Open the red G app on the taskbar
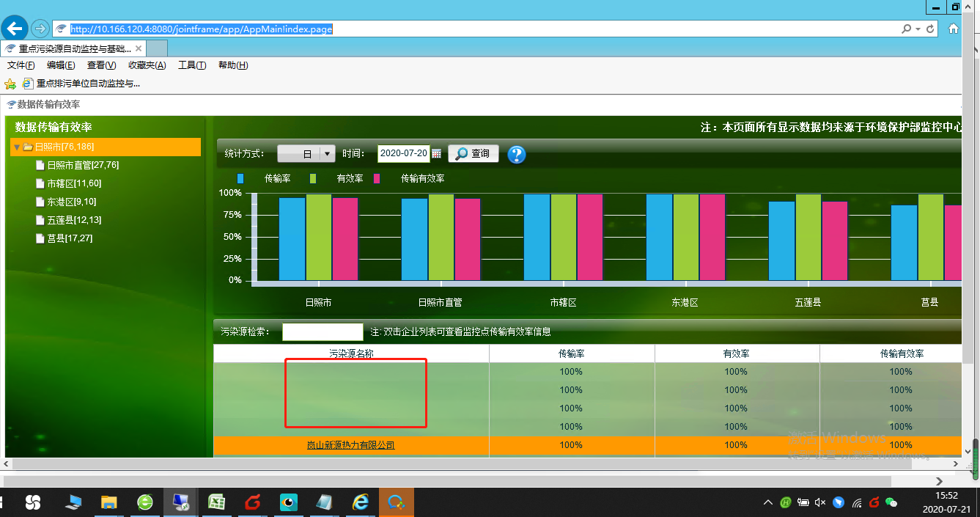The image size is (980, 517). 253,502
